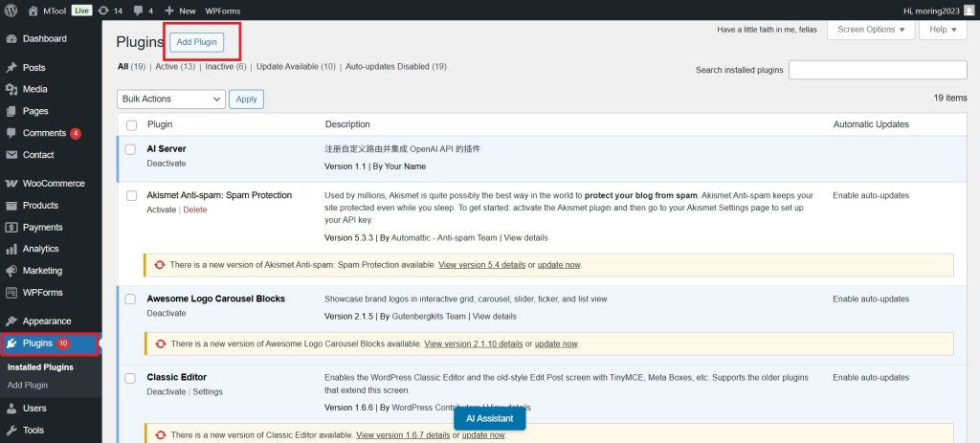Viewport: 980px width, 443px height.
Task: Open the WordPress logo menu
Action: [11, 11]
